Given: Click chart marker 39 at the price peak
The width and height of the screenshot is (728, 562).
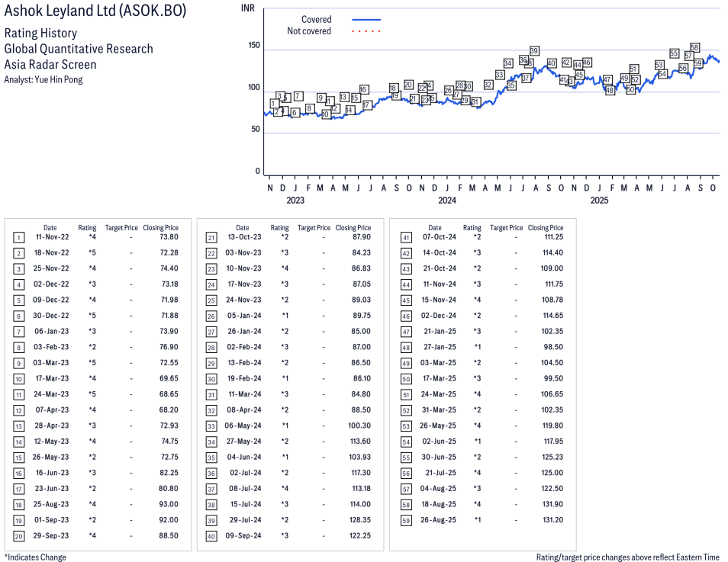Looking at the screenshot, I should click(x=535, y=51).
